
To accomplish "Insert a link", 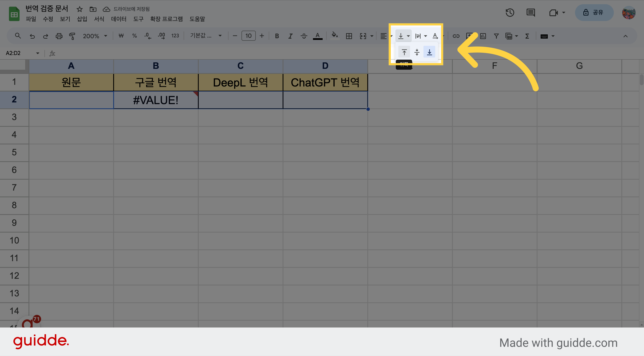I will click(x=456, y=36).
